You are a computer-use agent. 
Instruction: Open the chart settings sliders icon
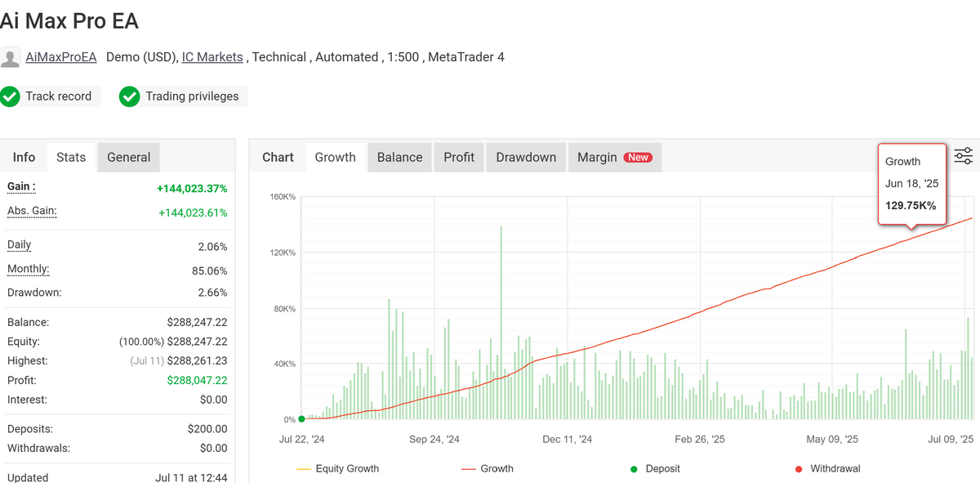coord(964,156)
